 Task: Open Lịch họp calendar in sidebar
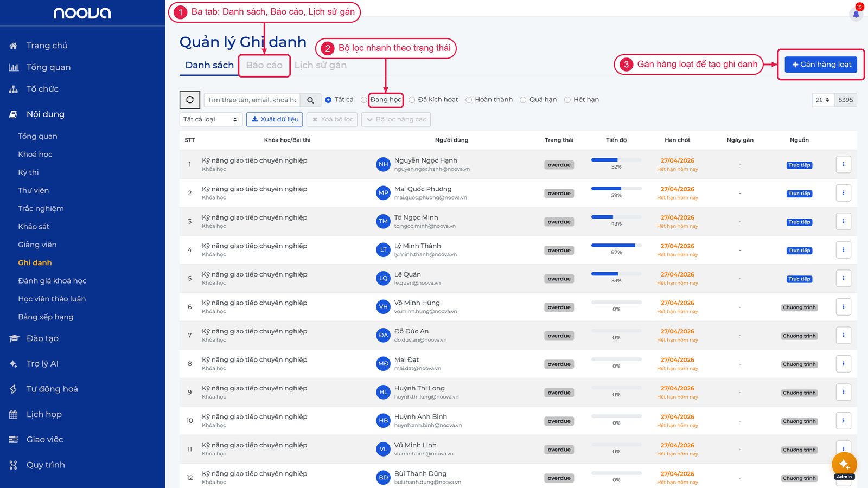pyautogui.click(x=44, y=414)
